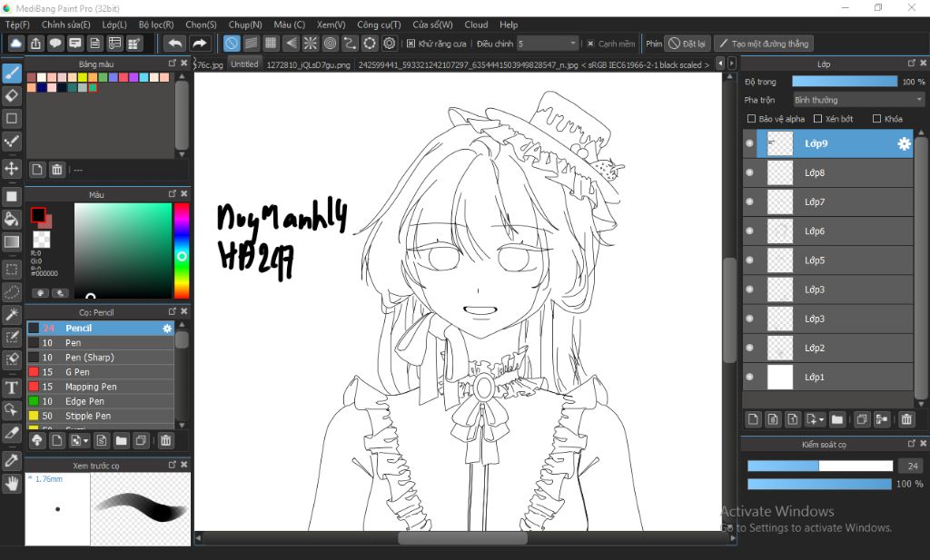
Task: Click Tạo một đường thẳng button
Action: (764, 44)
